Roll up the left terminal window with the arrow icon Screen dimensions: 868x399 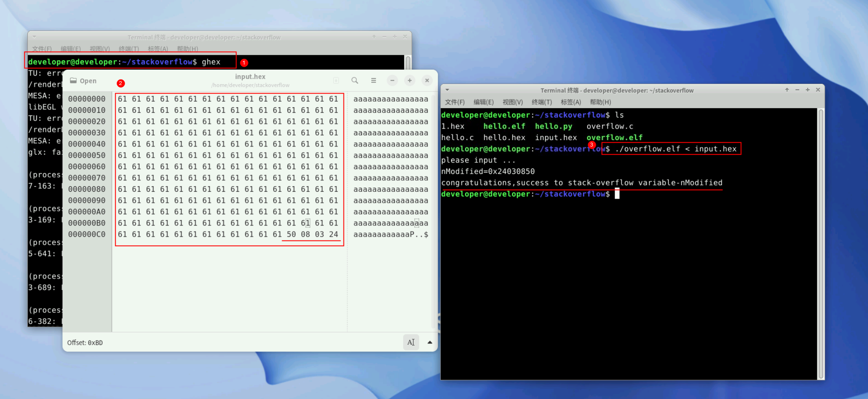tap(374, 37)
